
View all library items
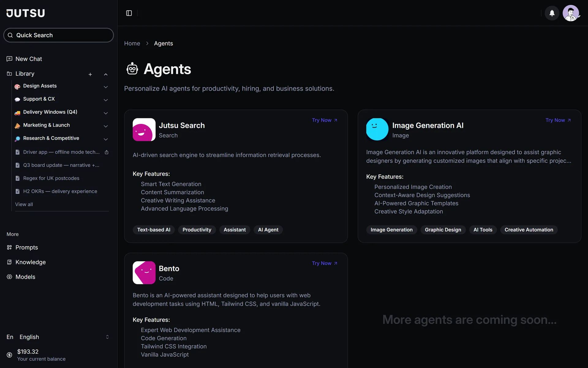pos(24,205)
